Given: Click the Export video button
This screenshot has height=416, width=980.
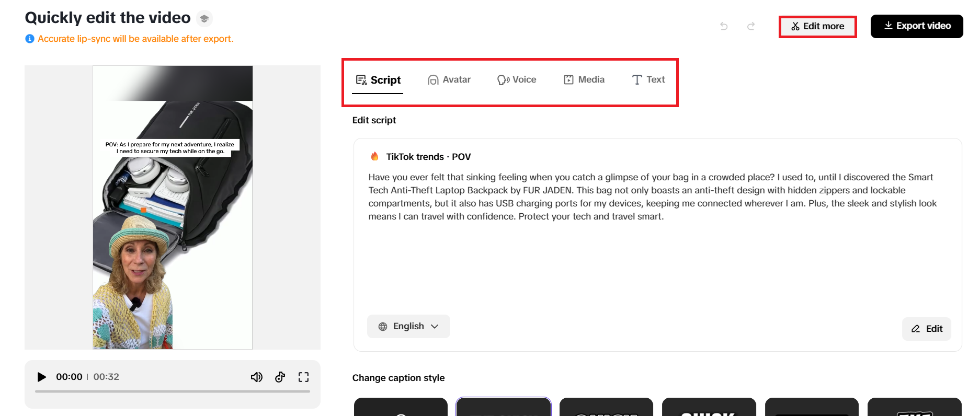Looking at the screenshot, I should tap(917, 26).
